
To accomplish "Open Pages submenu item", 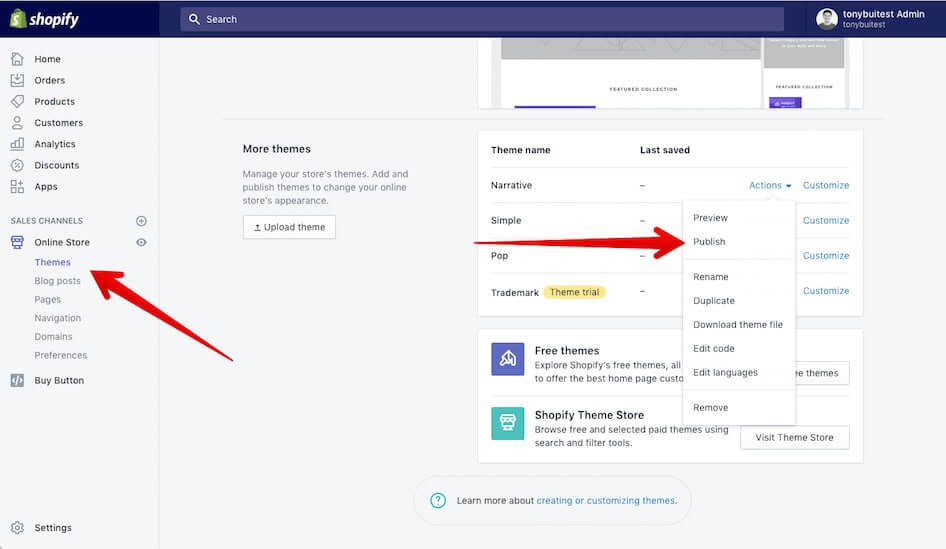I will point(48,299).
